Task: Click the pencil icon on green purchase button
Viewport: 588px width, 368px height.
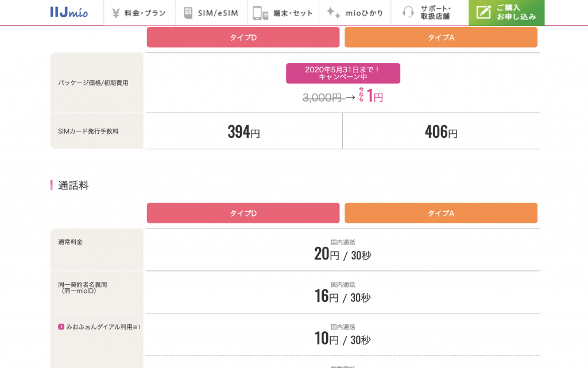Action: point(483,13)
